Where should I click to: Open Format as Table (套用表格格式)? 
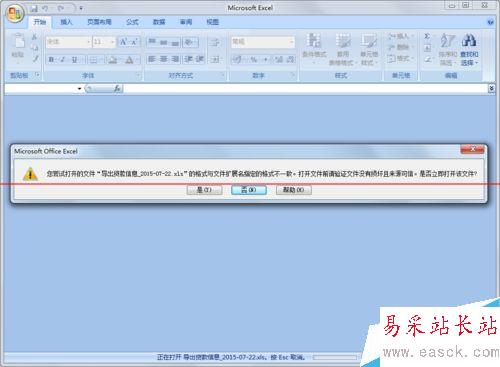[x=343, y=49]
